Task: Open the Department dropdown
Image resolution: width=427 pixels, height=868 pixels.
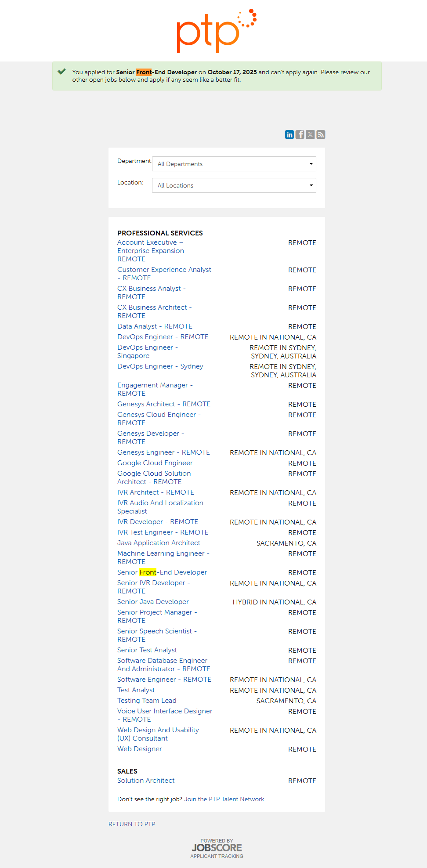Action: 234,164
